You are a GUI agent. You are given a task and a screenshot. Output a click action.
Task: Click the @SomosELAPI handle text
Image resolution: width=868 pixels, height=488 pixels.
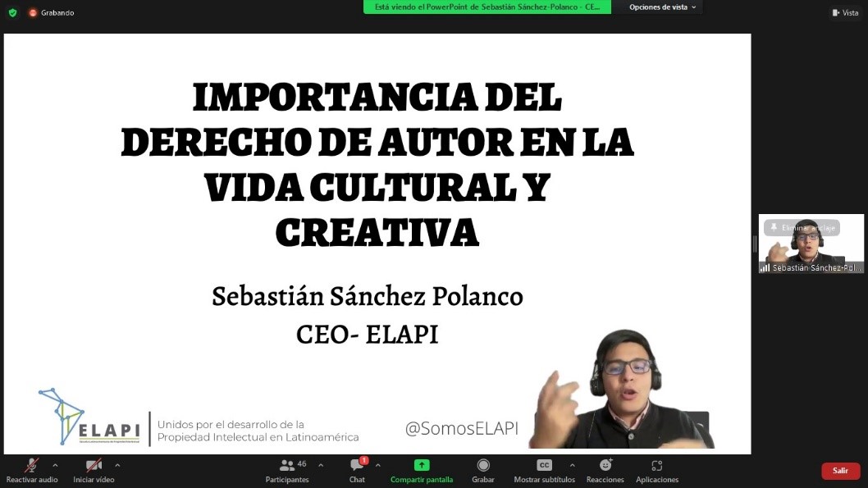point(462,427)
